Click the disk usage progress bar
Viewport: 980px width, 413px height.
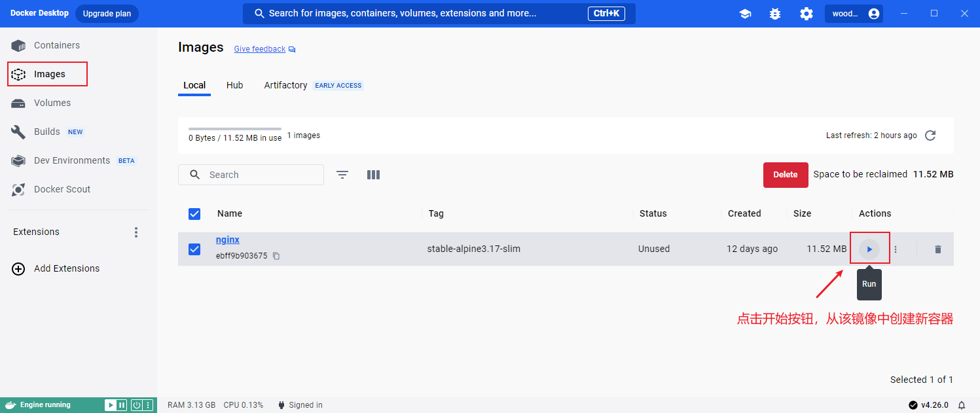tap(235, 129)
